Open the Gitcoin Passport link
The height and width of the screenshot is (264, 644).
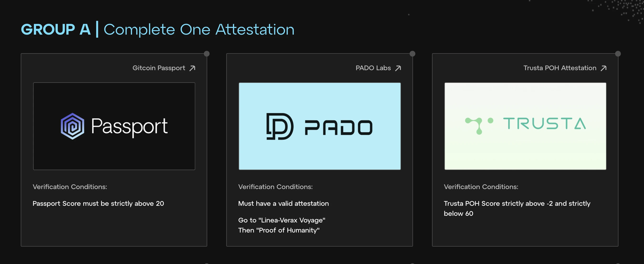click(159, 68)
